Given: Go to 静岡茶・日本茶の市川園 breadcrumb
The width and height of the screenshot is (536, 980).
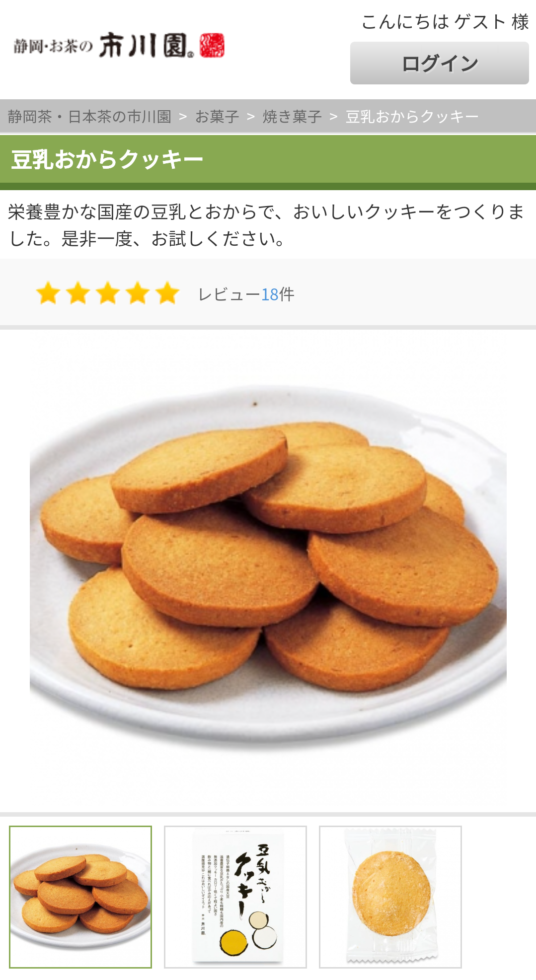Looking at the screenshot, I should click(89, 117).
